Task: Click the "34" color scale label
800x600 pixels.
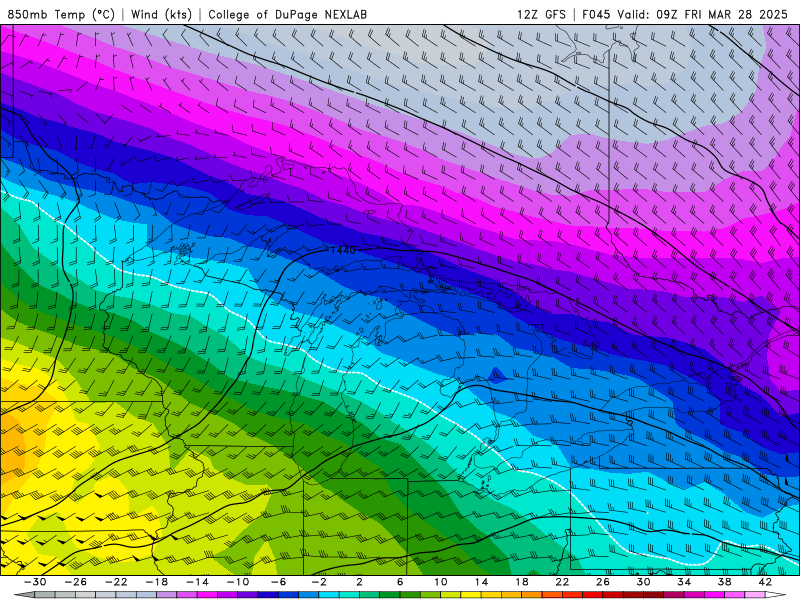Action: 684,582
